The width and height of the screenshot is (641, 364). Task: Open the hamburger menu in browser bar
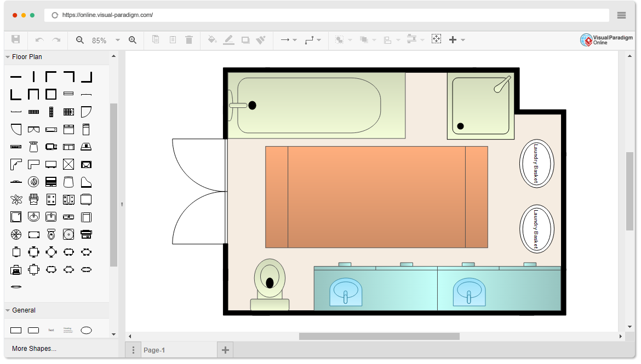click(x=621, y=15)
